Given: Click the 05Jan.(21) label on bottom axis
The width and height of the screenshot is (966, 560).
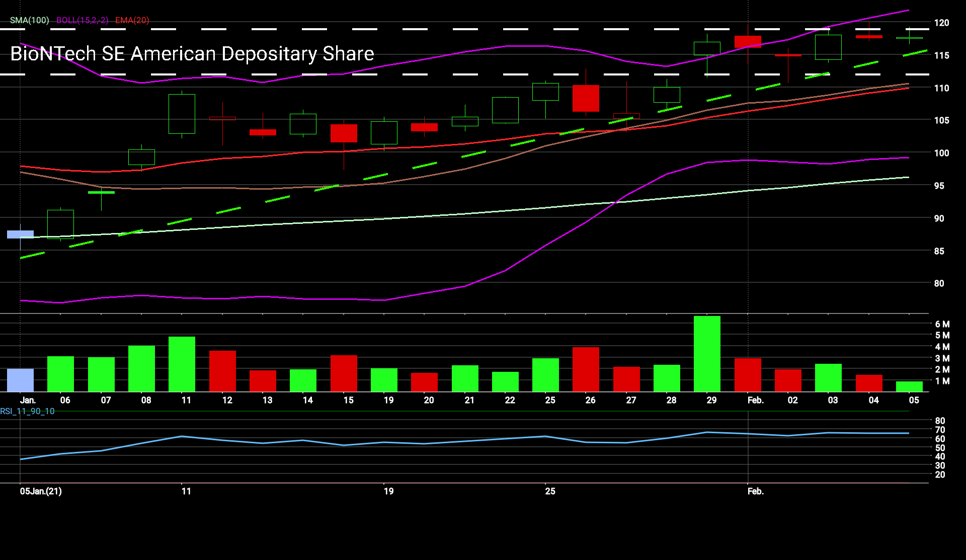Looking at the screenshot, I should point(41,491).
